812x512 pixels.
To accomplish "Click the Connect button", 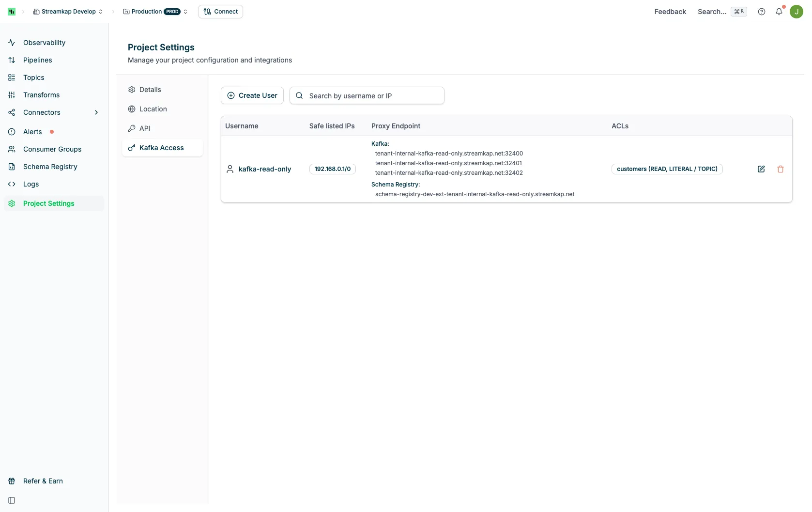I will pos(220,12).
